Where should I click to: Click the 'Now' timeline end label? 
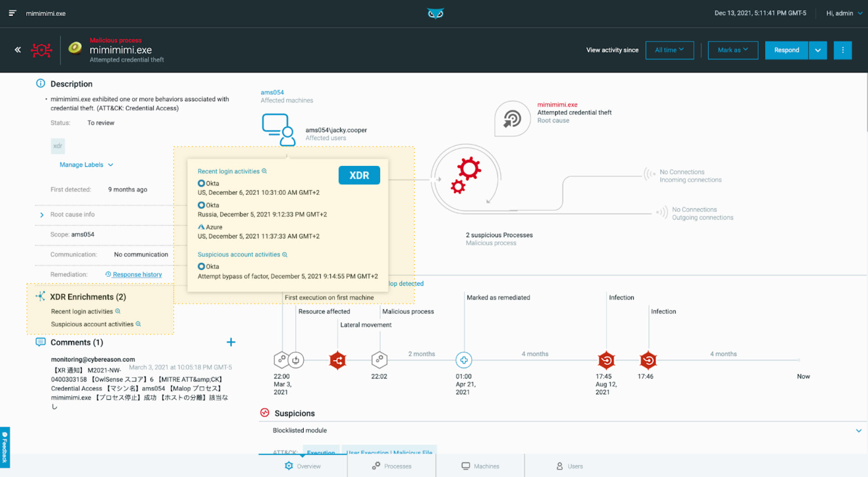[803, 376]
